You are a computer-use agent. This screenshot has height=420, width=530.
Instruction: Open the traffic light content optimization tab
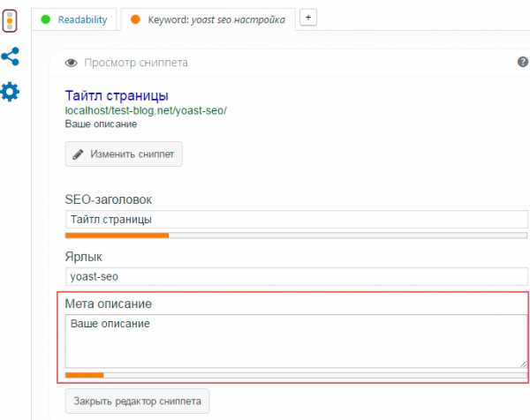point(11,19)
